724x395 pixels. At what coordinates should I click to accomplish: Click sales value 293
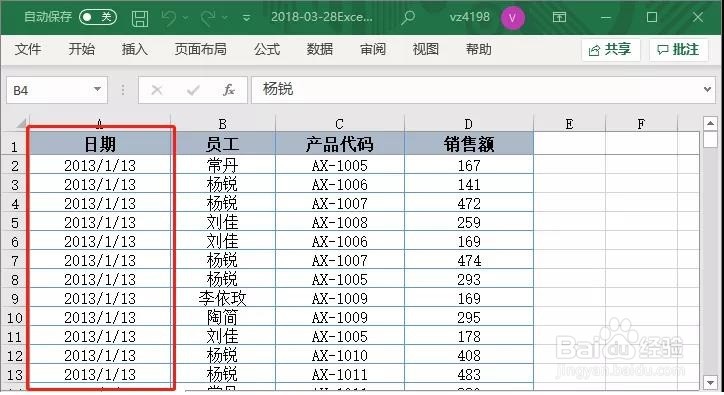tap(469, 280)
